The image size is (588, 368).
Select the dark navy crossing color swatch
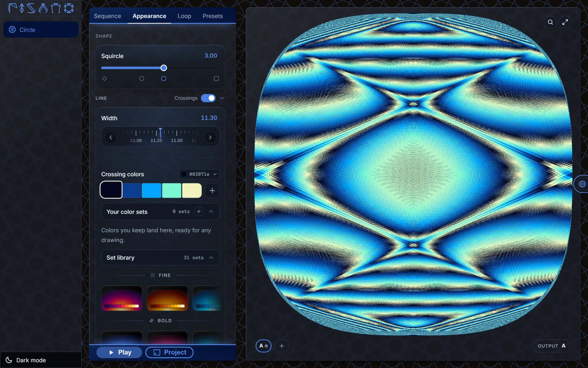(111, 190)
